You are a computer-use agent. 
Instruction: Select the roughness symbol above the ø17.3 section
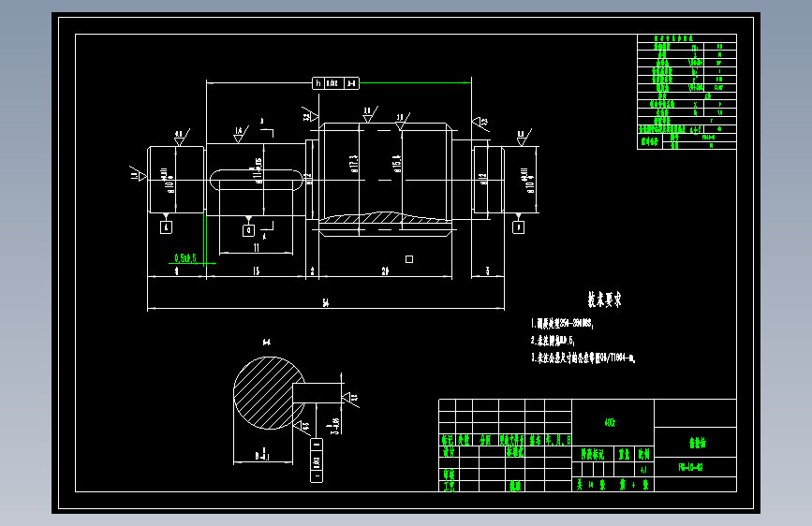click(x=370, y=114)
